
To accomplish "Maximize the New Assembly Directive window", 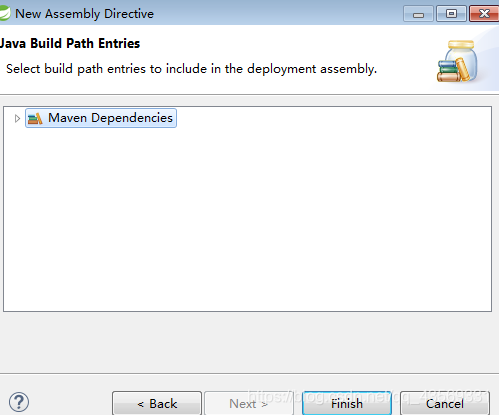I will pos(451,14).
